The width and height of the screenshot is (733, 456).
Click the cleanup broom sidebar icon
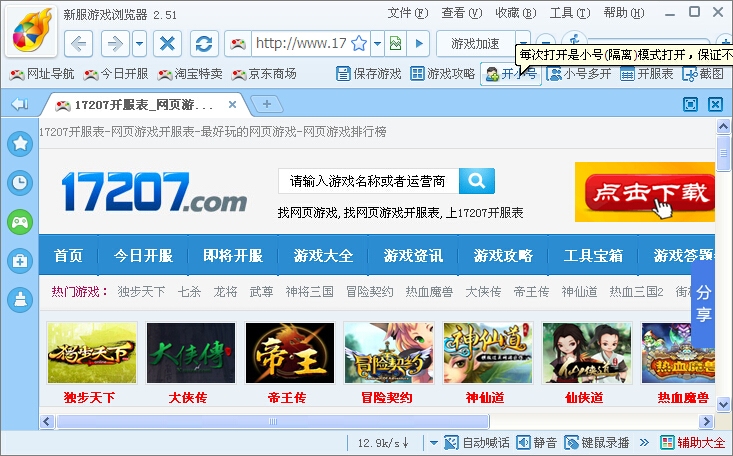(x=19, y=299)
